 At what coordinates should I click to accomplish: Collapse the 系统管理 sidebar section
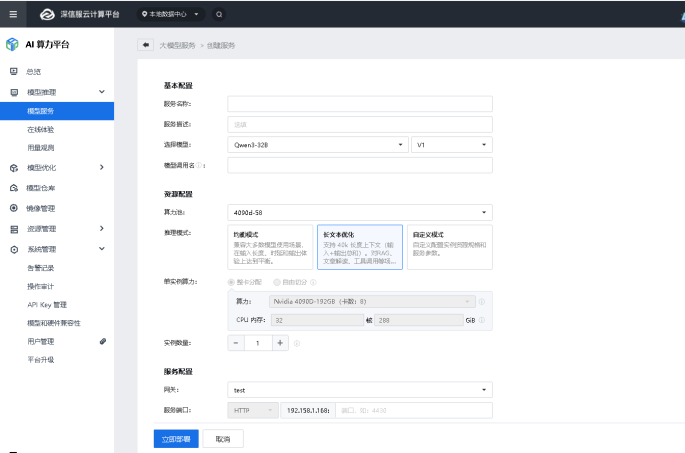(102, 249)
